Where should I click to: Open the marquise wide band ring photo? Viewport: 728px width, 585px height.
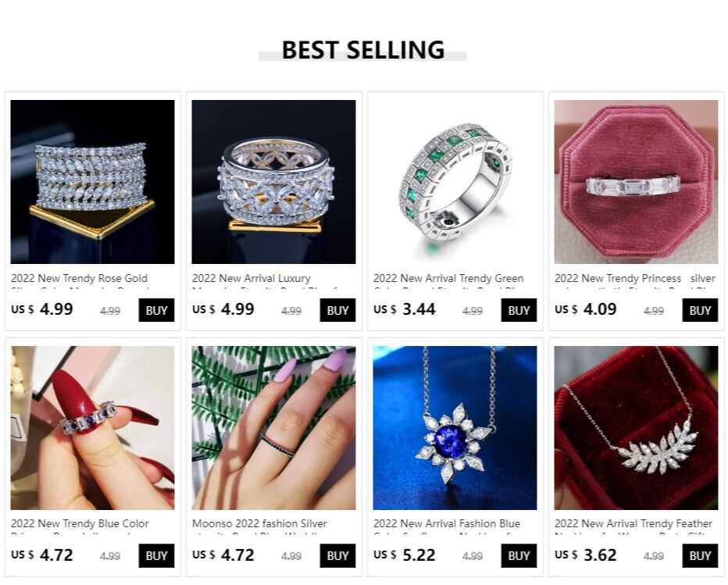(x=92, y=181)
